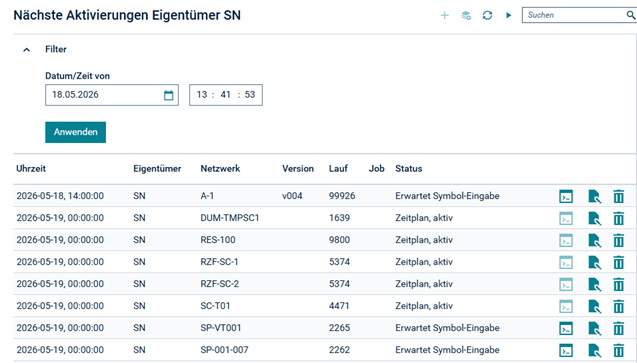
Task: Collapse the Filter section chevron
Action: 27,50
